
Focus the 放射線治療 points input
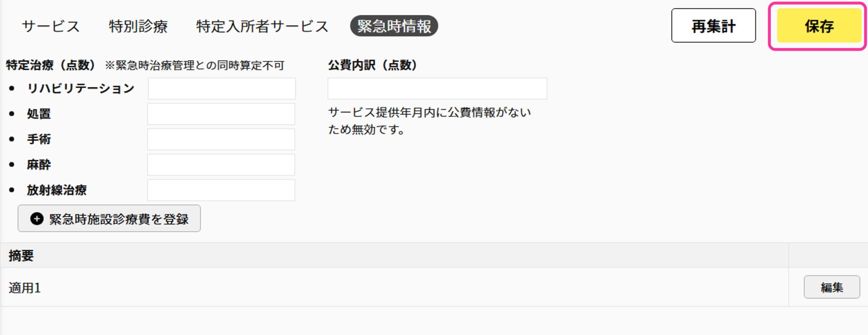221,190
